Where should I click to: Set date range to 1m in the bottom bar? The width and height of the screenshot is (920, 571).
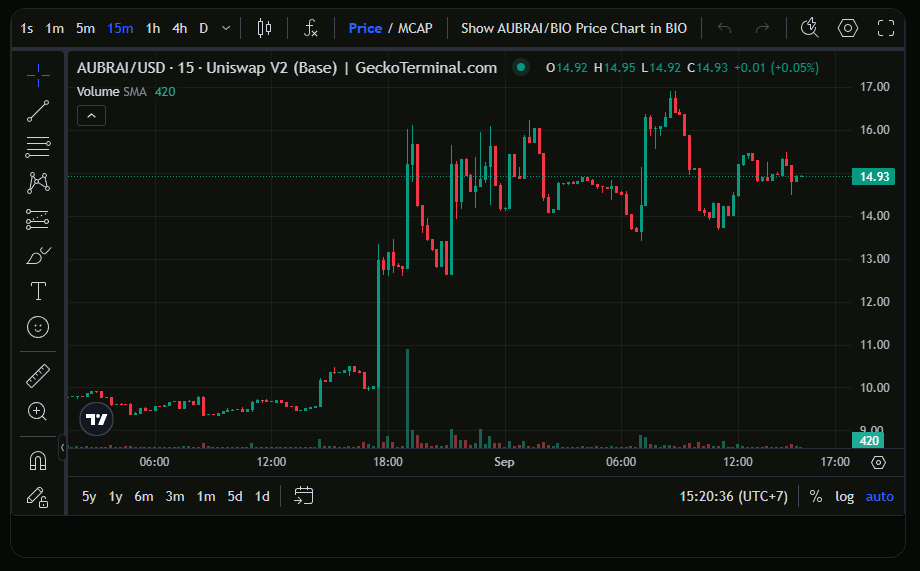206,496
